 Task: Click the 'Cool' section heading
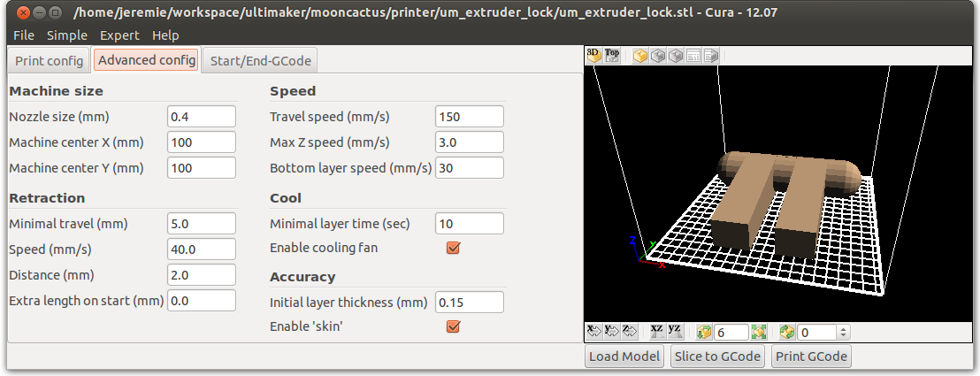click(286, 198)
